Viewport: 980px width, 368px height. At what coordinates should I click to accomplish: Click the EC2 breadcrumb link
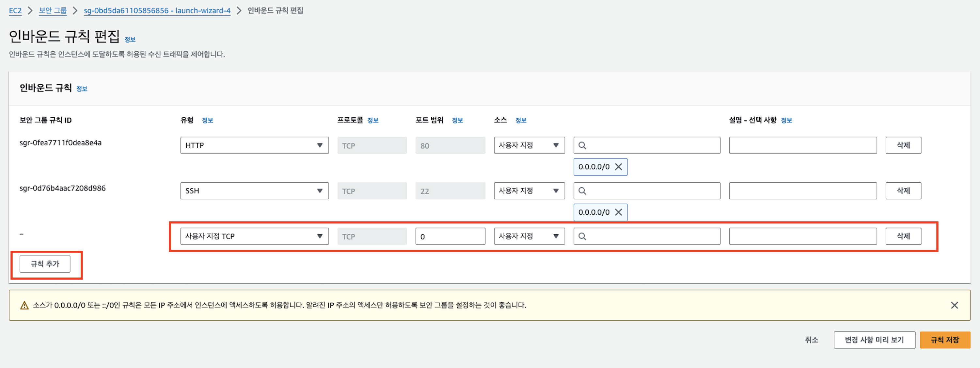15,11
